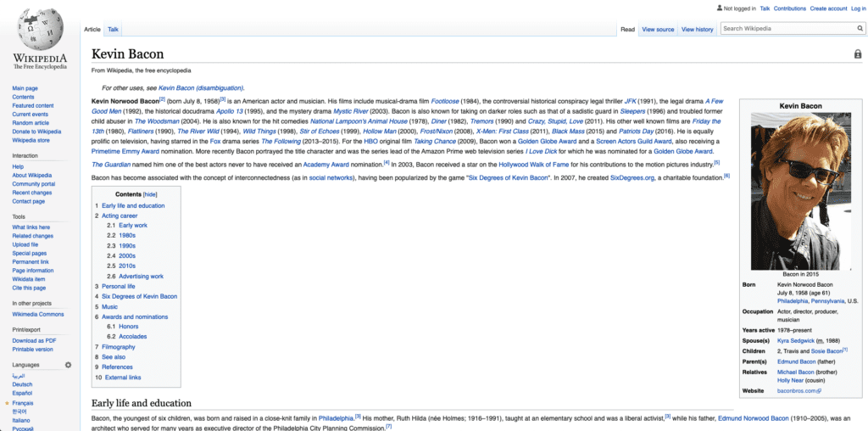Screen dimensions: 868x431
Task: Open baconbros.com external link icon
Action: click(x=820, y=391)
